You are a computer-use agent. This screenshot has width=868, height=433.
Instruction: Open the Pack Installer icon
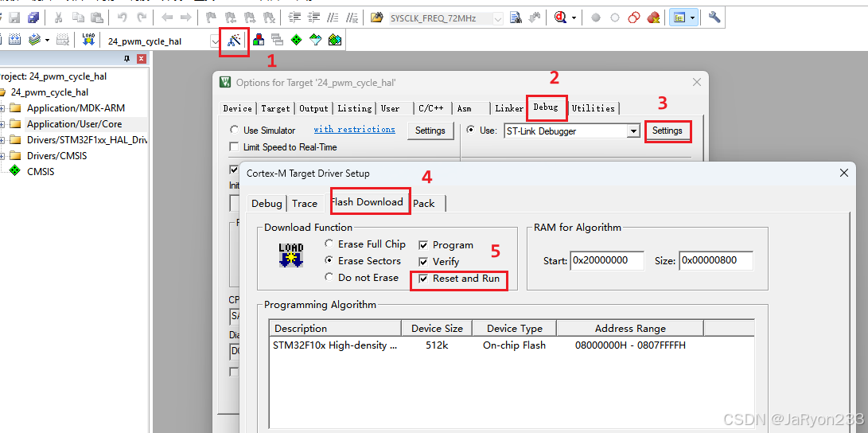coord(335,40)
